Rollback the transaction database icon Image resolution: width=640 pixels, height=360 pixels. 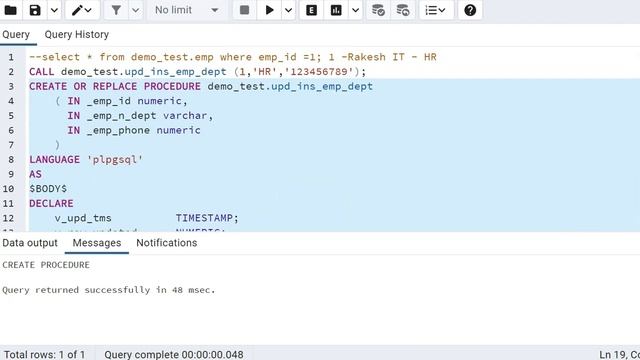(403, 10)
